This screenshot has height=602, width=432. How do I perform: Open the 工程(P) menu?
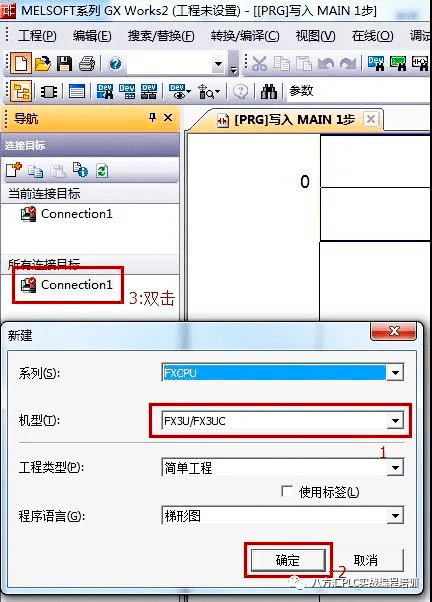(x=37, y=36)
